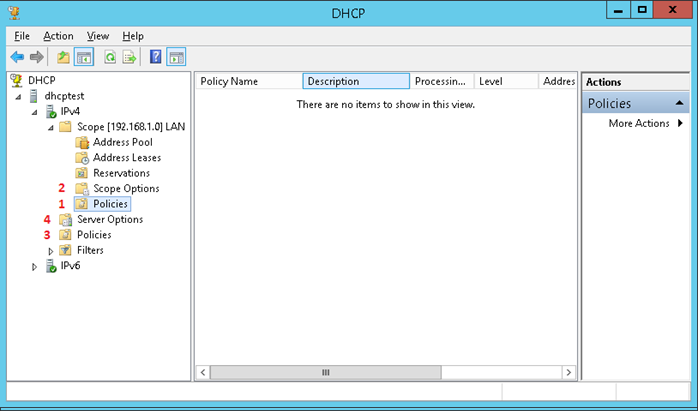Toggle the console tree pane button
This screenshot has width=698, height=411.
pos(84,57)
